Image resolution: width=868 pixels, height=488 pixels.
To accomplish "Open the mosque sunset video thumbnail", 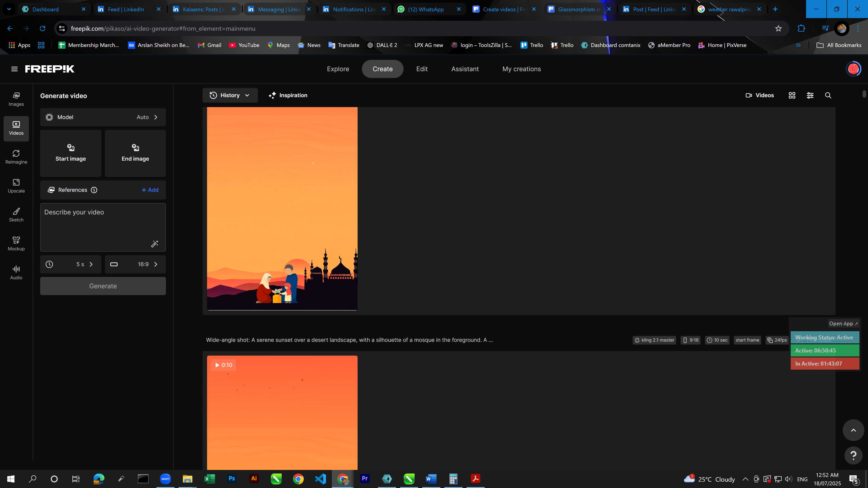I will [282, 209].
